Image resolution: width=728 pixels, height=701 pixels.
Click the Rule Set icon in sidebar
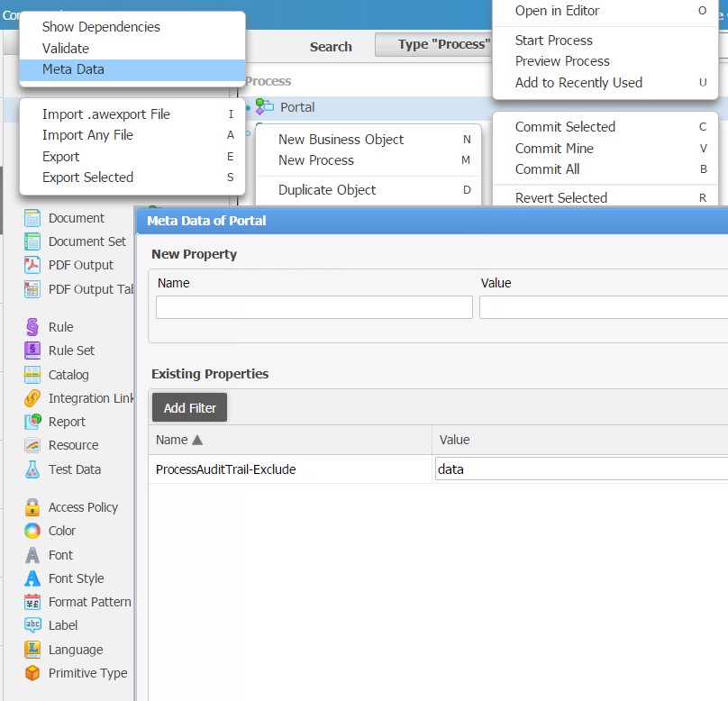[x=32, y=350]
